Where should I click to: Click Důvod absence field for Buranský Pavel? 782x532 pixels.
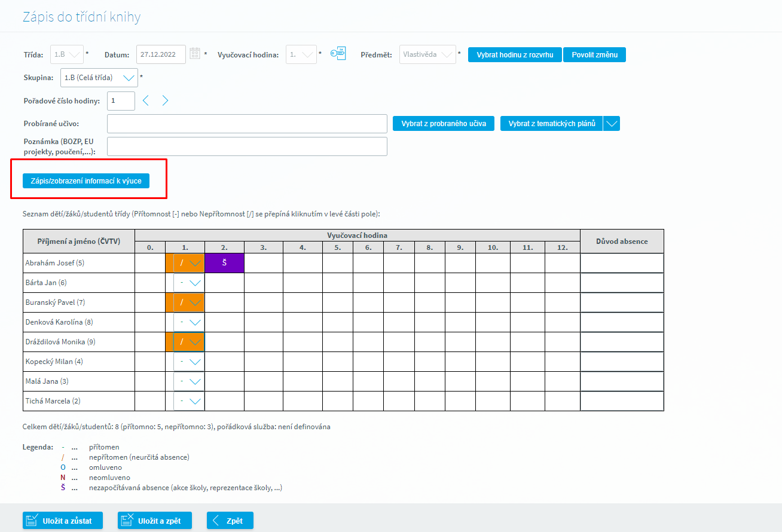pos(622,302)
